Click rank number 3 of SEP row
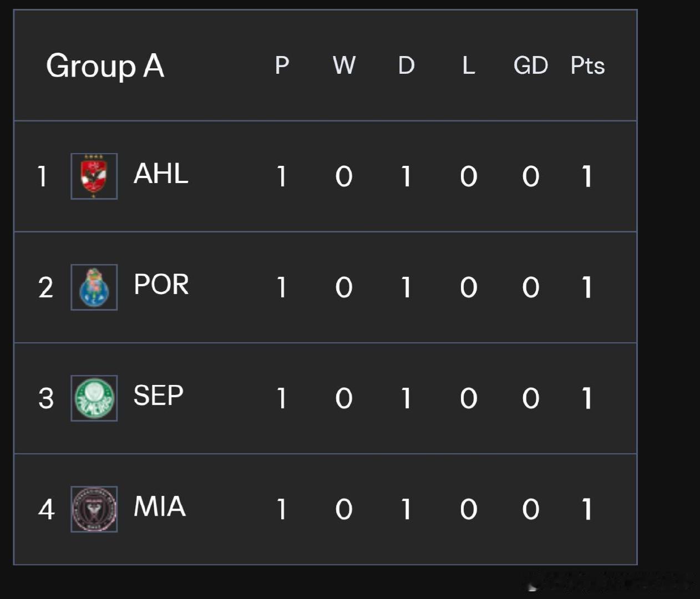Viewport: 700px width, 599px height. coord(46,398)
